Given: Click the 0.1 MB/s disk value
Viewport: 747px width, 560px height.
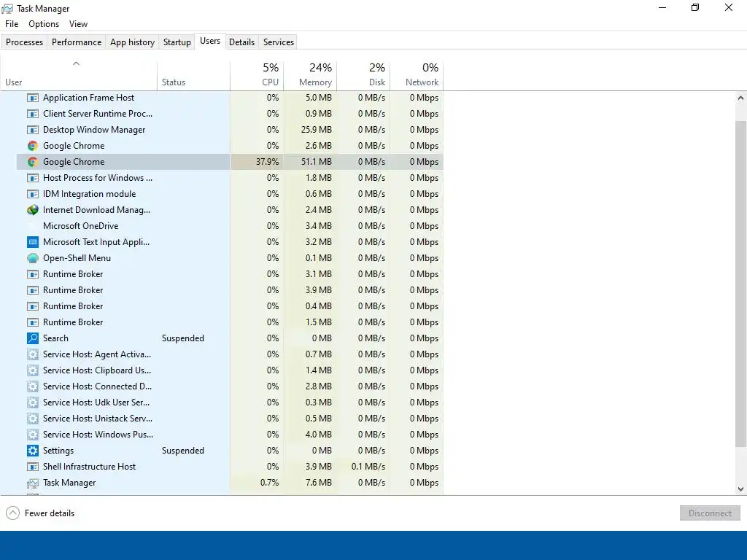Looking at the screenshot, I should [368, 467].
